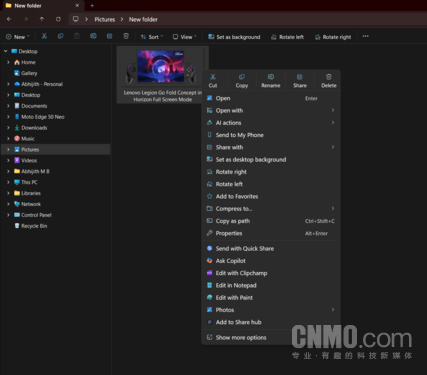Refresh the current folder
Image resolution: width=427 pixels, height=375 pixels.
58,19
